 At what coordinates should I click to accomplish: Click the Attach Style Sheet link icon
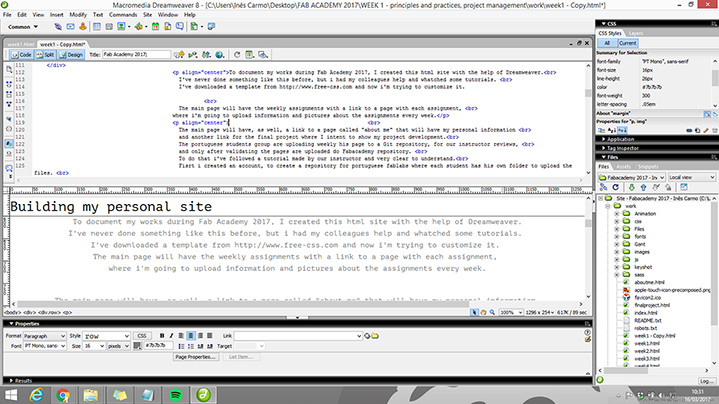point(689,131)
